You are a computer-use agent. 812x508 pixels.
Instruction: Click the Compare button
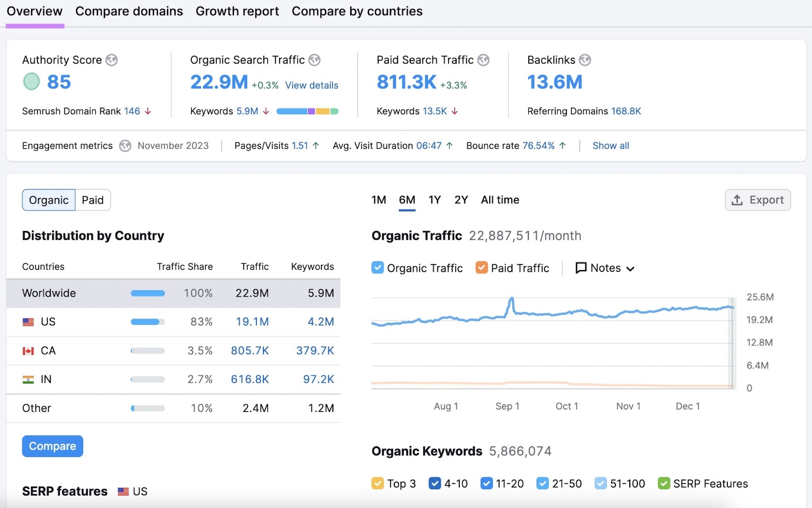[x=52, y=446]
